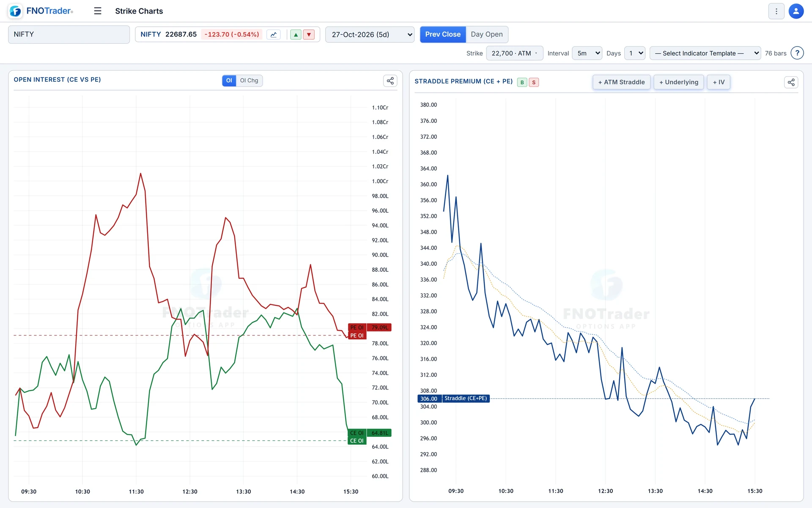Click the -123.70 (-0.54%) change badge
812x508 pixels.
click(232, 34)
